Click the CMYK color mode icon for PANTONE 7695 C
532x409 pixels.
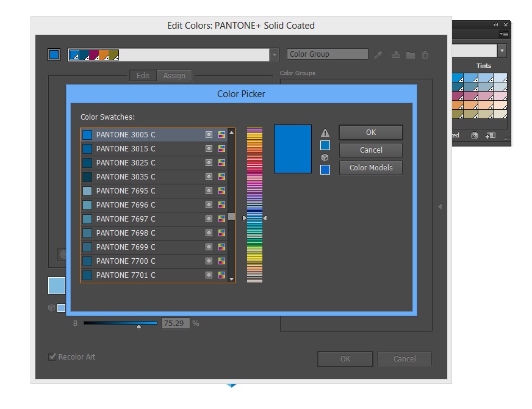click(221, 190)
